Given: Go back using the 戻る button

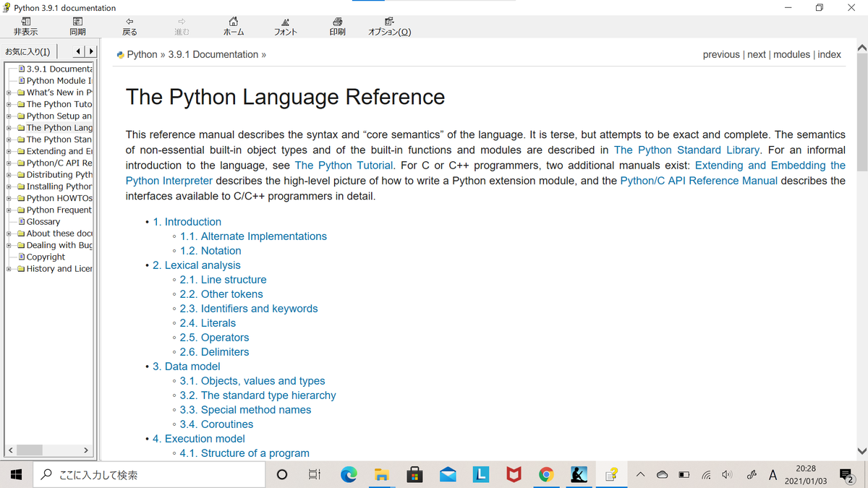Looking at the screenshot, I should tap(129, 27).
